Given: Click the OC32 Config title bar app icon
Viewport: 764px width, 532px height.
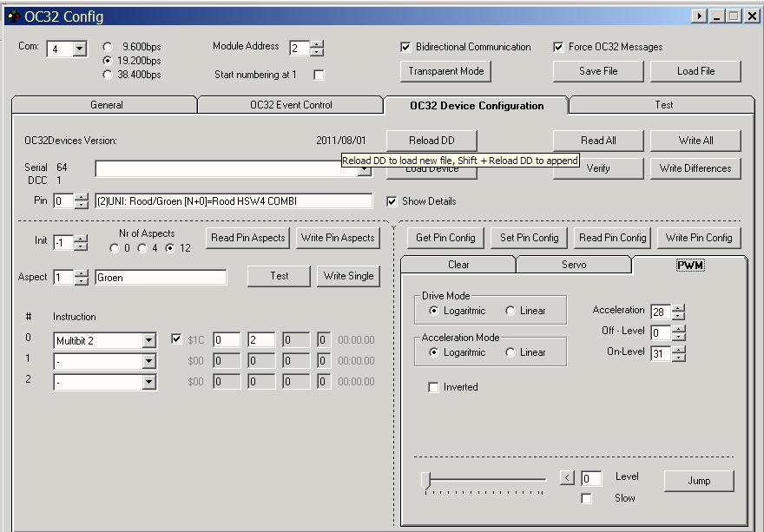Looking at the screenshot, I should point(14,16).
